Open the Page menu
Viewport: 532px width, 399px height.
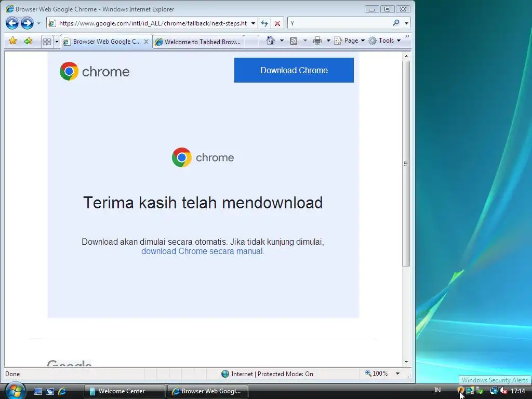pyautogui.click(x=350, y=41)
